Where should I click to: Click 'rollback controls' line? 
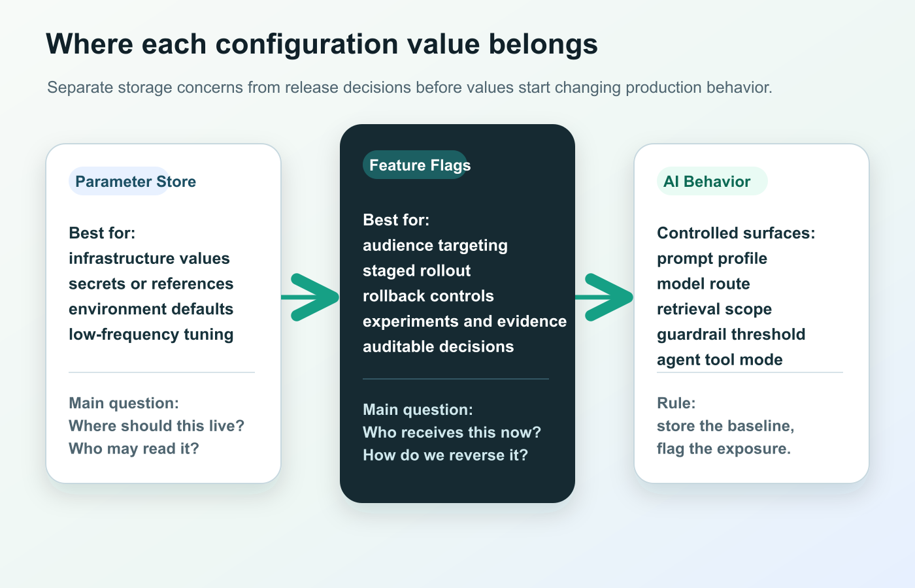click(428, 296)
